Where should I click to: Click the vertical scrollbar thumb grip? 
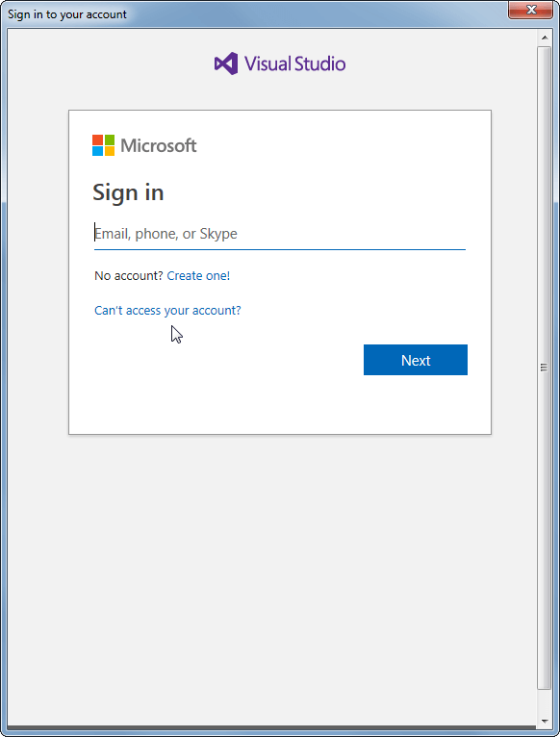click(544, 368)
